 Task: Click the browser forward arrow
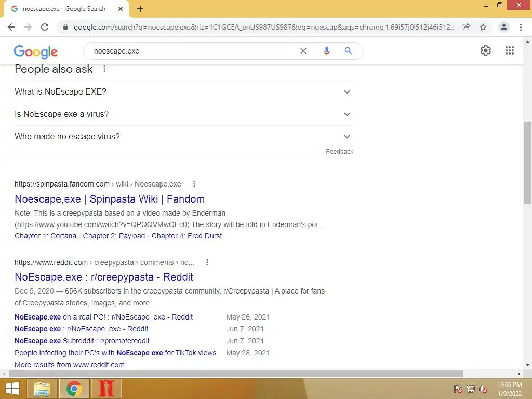click(28, 27)
